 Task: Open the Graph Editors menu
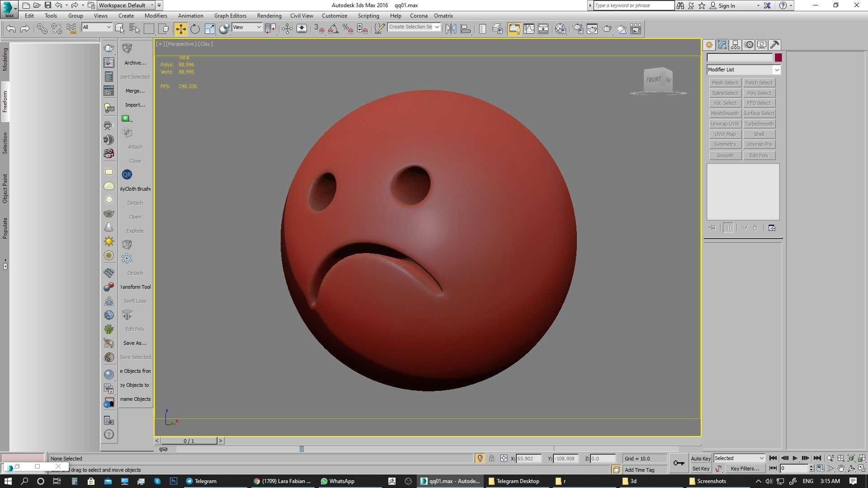230,16
